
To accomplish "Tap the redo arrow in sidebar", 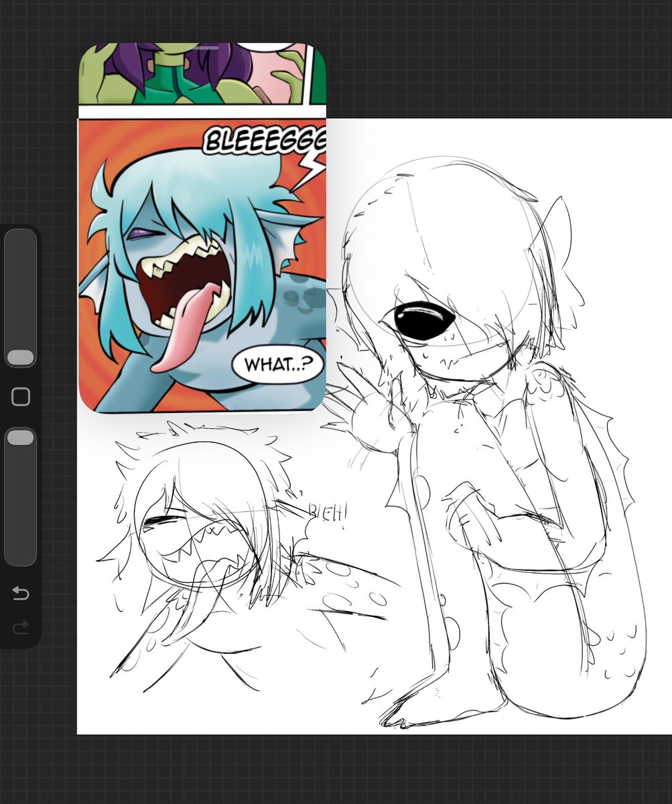I will pyautogui.click(x=21, y=627).
